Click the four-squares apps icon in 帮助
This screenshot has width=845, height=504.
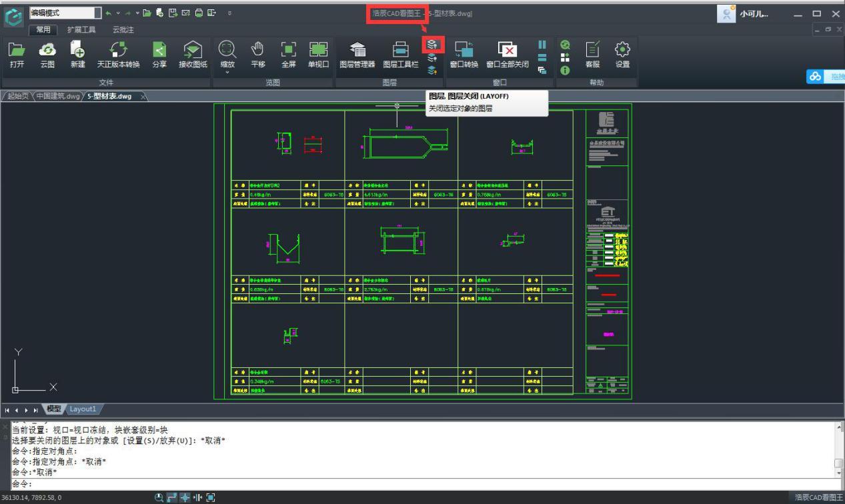tap(566, 57)
